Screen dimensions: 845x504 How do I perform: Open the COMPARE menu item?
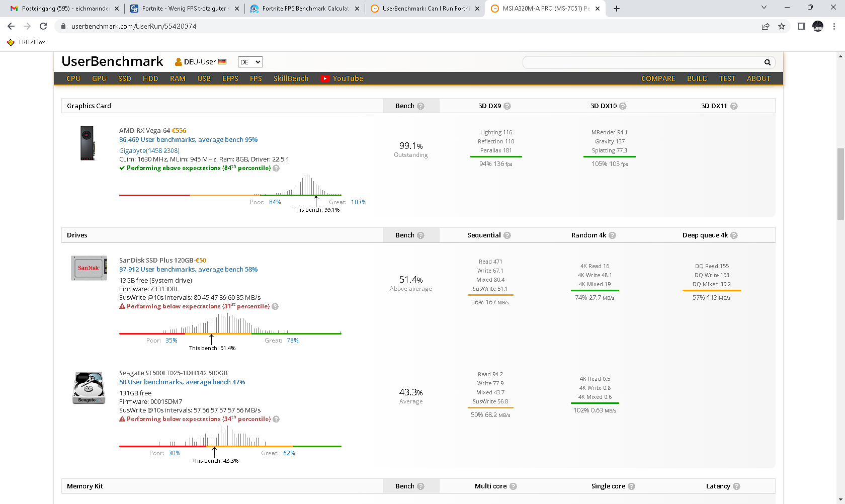point(658,78)
